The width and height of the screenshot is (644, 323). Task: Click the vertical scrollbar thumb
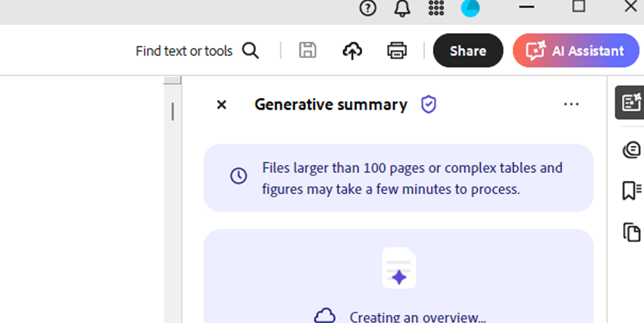point(172,80)
